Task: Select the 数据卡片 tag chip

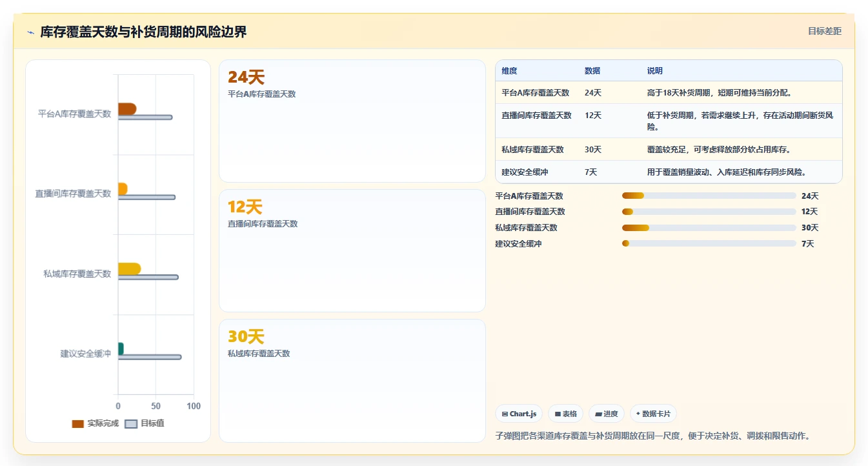Action: pos(653,414)
